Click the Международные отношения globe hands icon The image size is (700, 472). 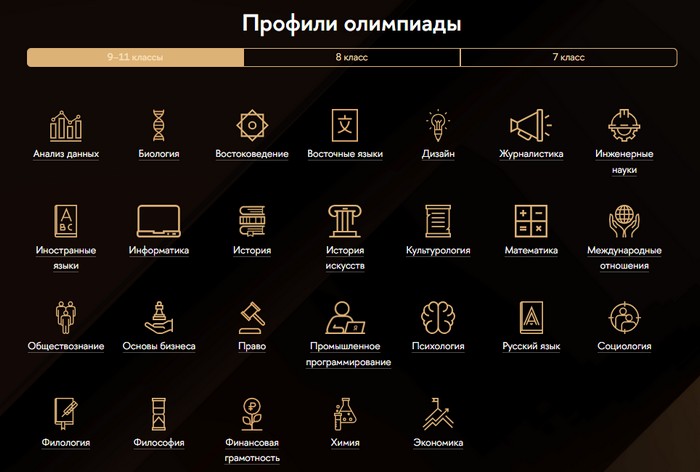point(624,221)
